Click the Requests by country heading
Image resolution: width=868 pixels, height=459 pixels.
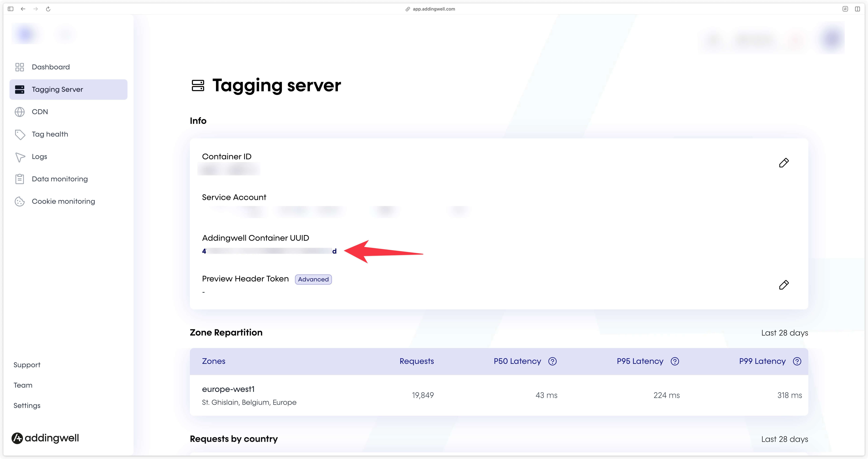[234, 439]
